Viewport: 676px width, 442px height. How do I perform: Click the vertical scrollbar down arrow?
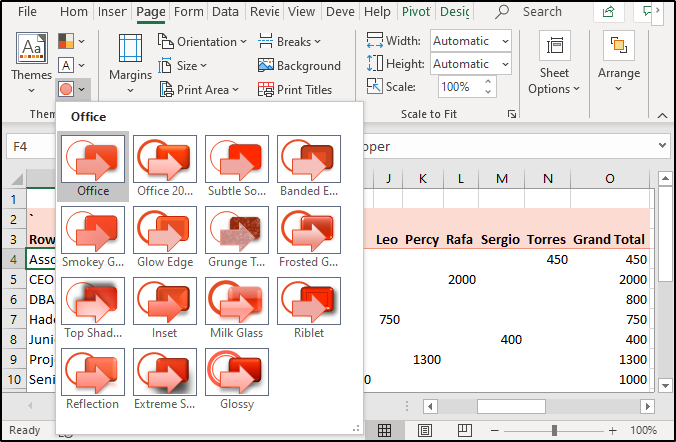tap(665, 385)
